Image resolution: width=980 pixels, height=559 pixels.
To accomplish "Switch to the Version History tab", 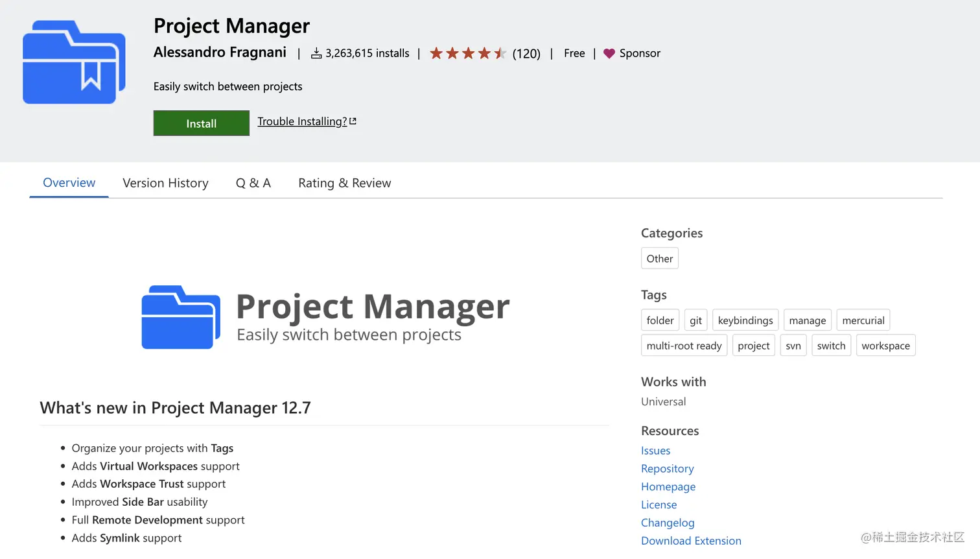I will pos(165,183).
